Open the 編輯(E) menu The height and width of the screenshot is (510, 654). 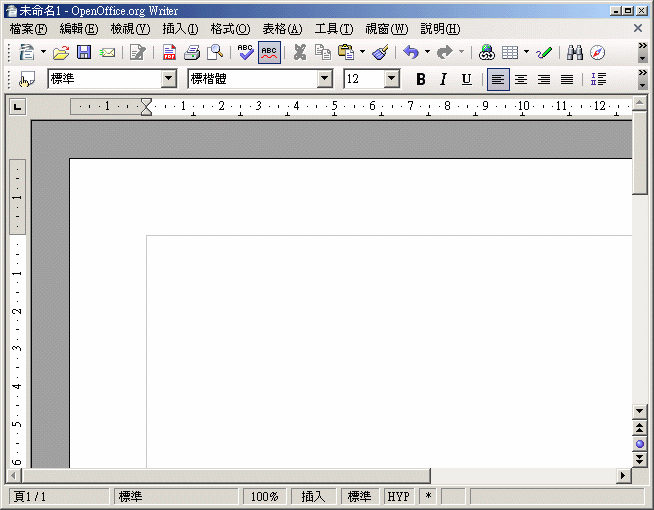(x=78, y=29)
